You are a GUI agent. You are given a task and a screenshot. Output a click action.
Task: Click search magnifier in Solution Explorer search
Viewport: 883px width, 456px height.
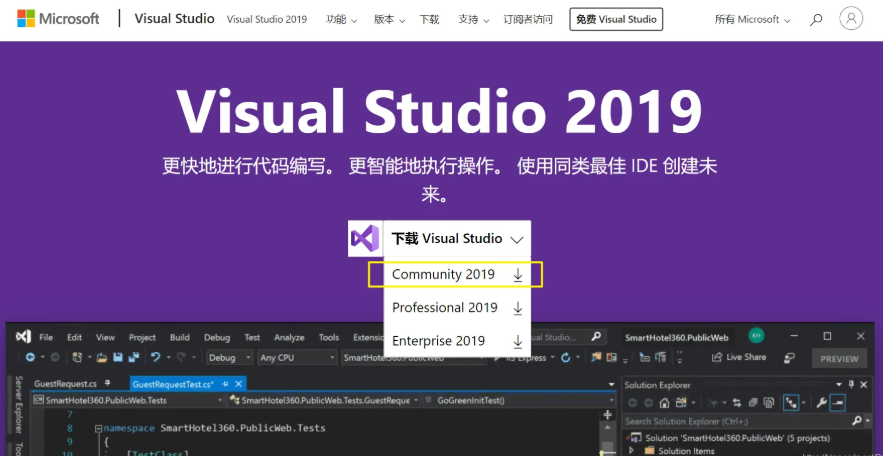(857, 421)
